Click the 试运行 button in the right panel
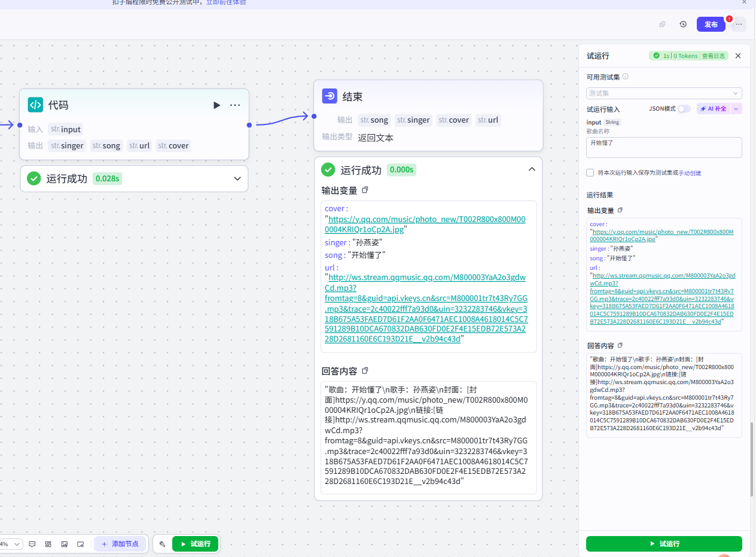Image resolution: width=756 pixels, height=557 pixels. [664, 544]
